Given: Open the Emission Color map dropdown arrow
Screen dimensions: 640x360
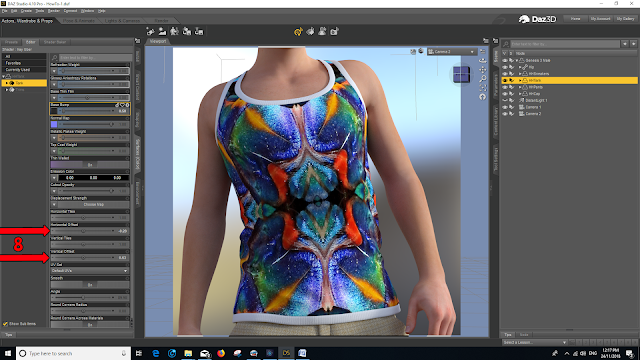Looking at the screenshot, I should [54, 178].
